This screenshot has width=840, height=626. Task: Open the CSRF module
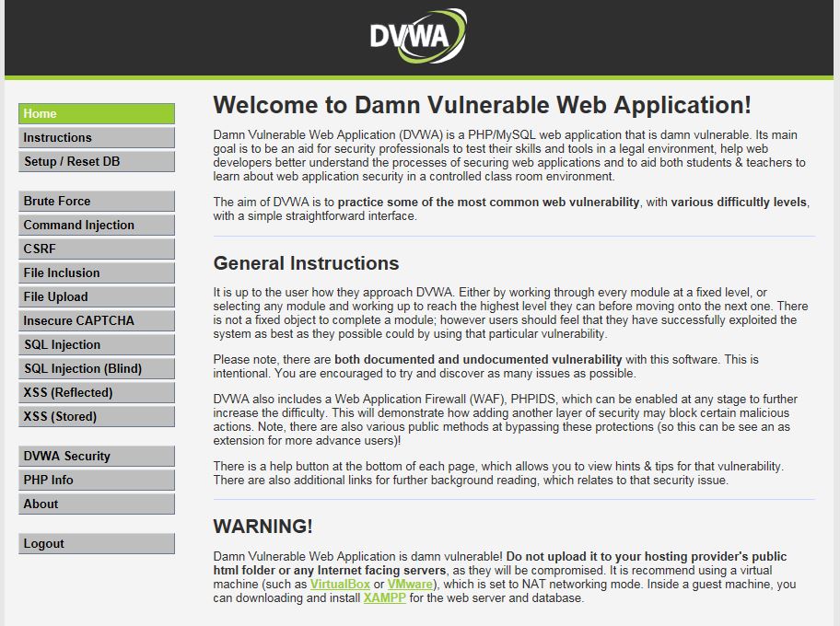(x=97, y=249)
